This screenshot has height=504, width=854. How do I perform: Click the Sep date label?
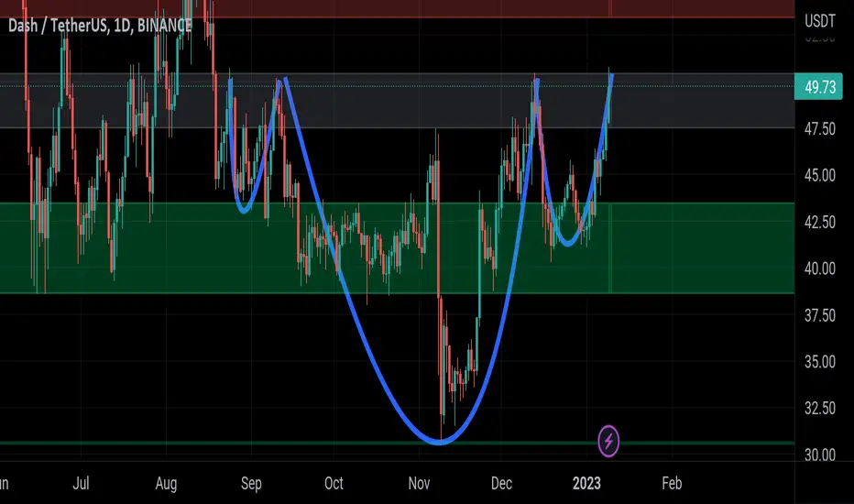click(x=251, y=484)
